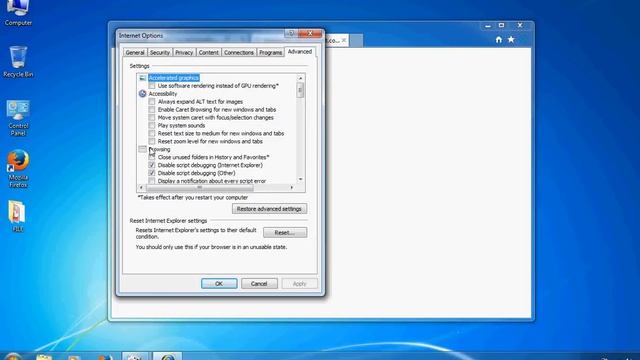The width and height of the screenshot is (640, 360).
Task: Click the Reset... button
Action: point(285,232)
